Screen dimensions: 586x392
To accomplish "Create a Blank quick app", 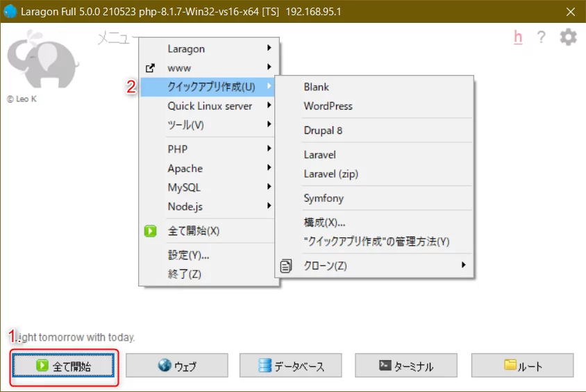I will 374,87.
